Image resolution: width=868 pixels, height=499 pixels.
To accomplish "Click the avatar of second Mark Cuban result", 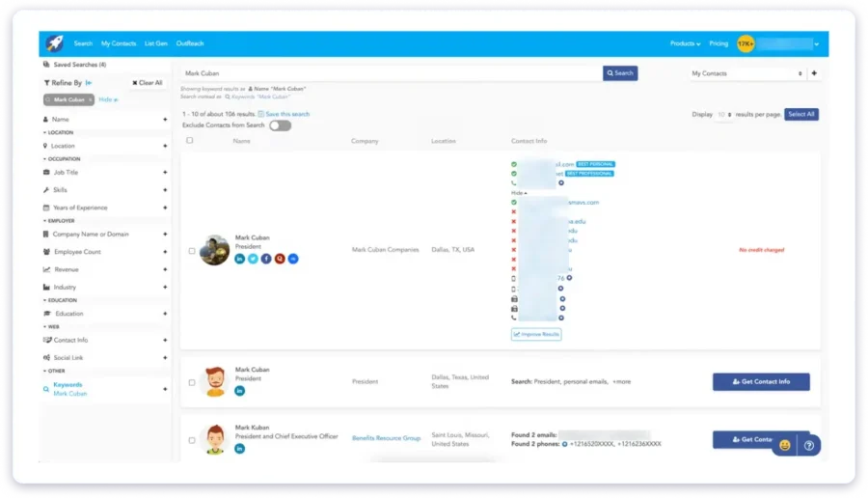I will click(215, 381).
